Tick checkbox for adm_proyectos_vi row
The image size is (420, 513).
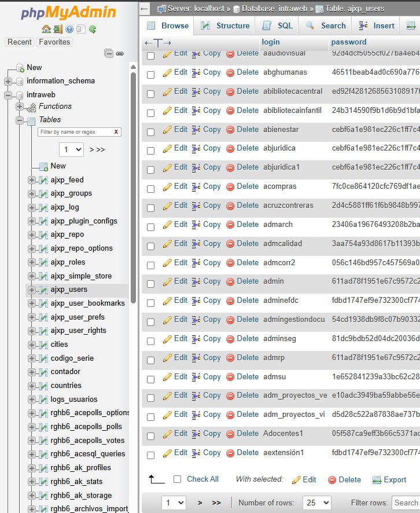coord(150,417)
